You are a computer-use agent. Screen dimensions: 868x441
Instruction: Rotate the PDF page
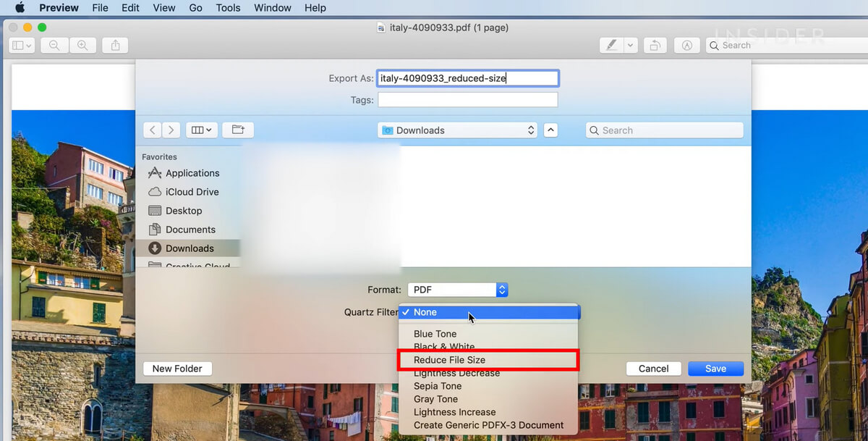tap(655, 45)
